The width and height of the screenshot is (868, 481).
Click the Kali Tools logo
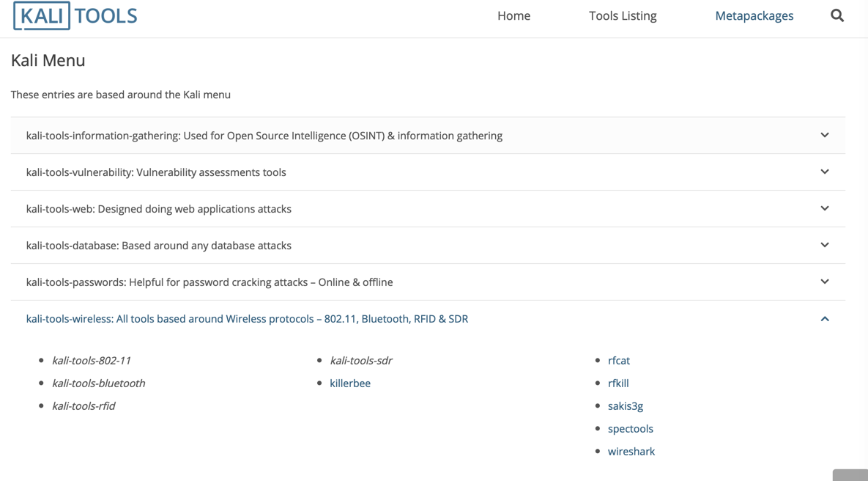coord(75,15)
